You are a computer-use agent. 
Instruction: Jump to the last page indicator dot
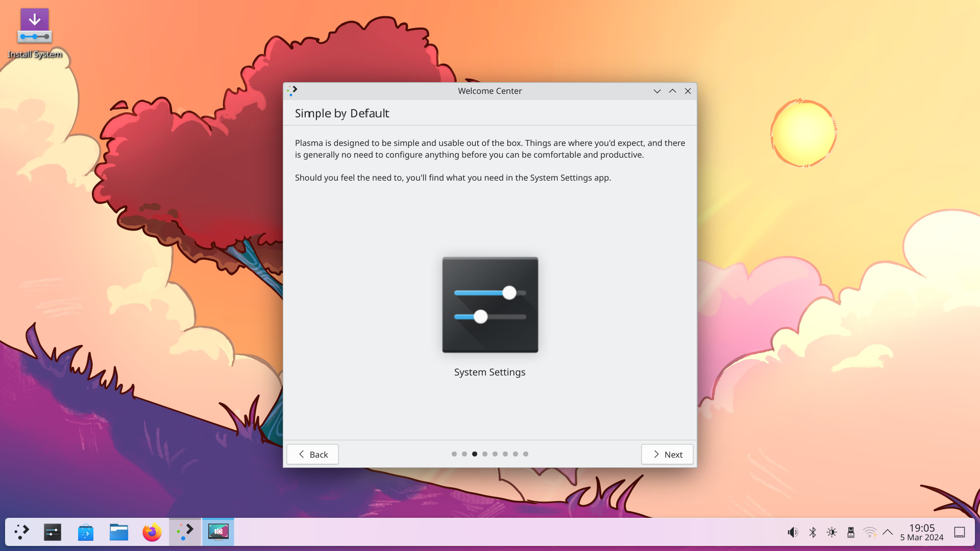[526, 454]
